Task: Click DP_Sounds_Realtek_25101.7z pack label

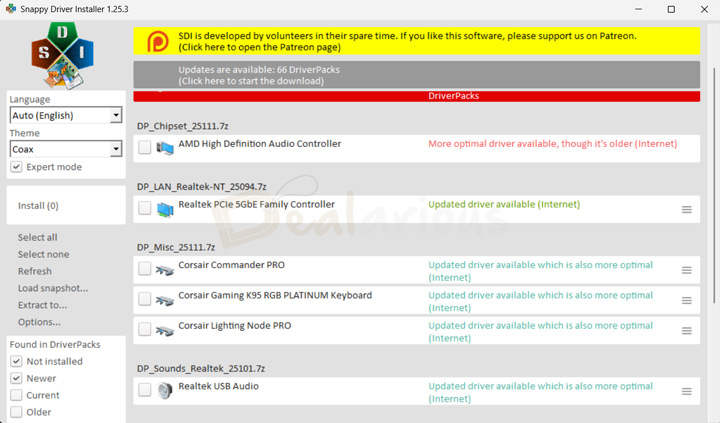Action: [201, 369]
